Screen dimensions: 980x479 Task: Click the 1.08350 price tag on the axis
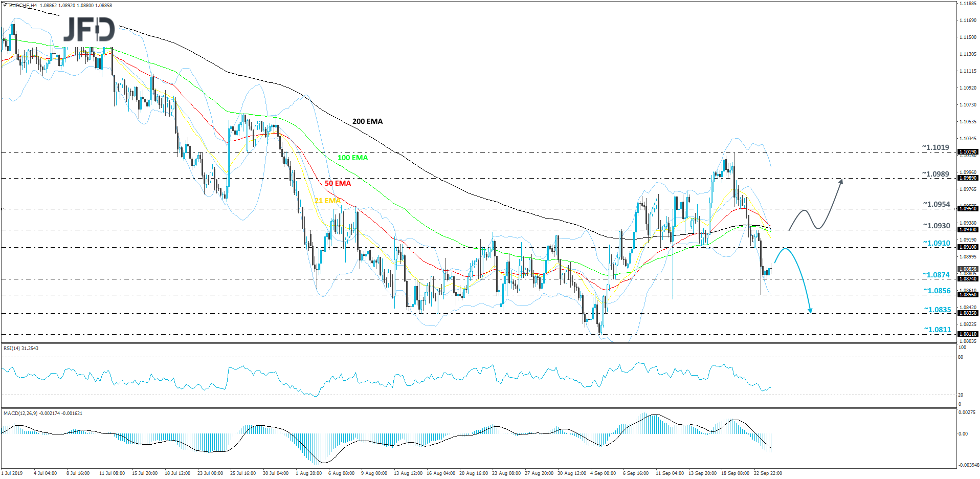coord(968,313)
